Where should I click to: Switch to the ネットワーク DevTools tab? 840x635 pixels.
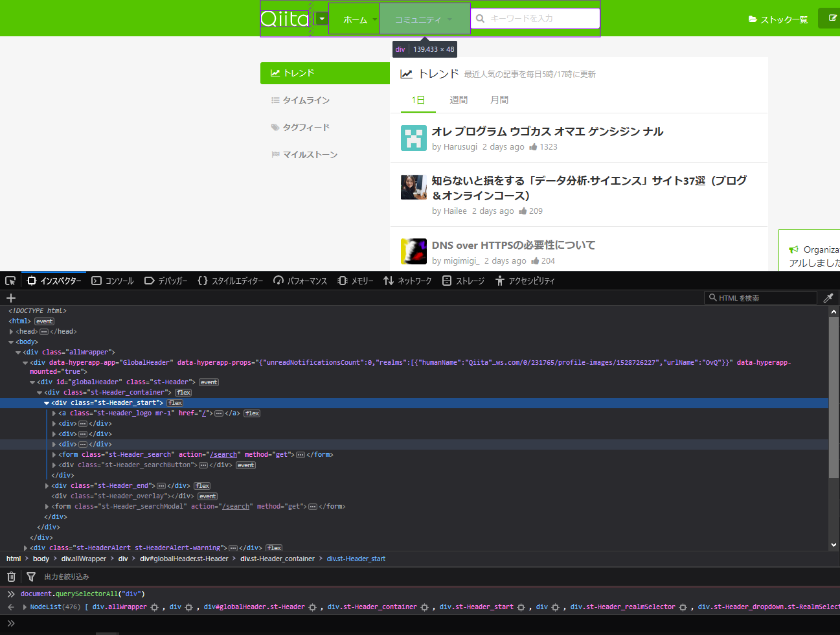(407, 280)
